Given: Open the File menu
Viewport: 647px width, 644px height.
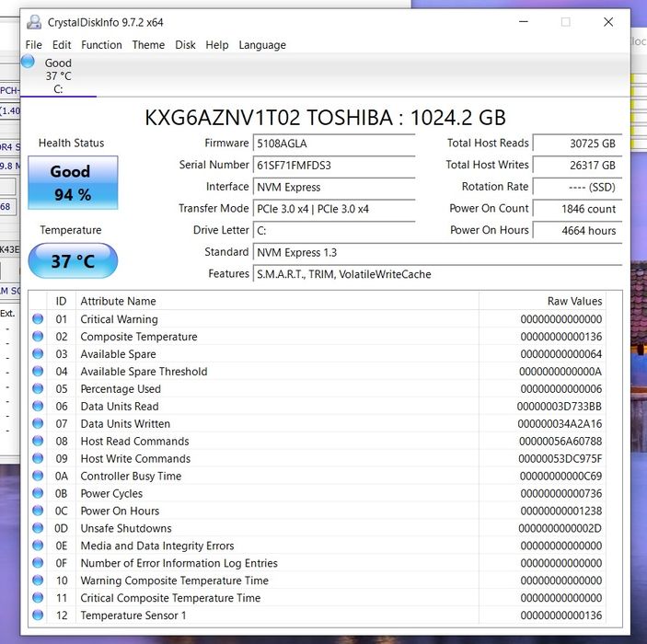Looking at the screenshot, I should pos(33,44).
